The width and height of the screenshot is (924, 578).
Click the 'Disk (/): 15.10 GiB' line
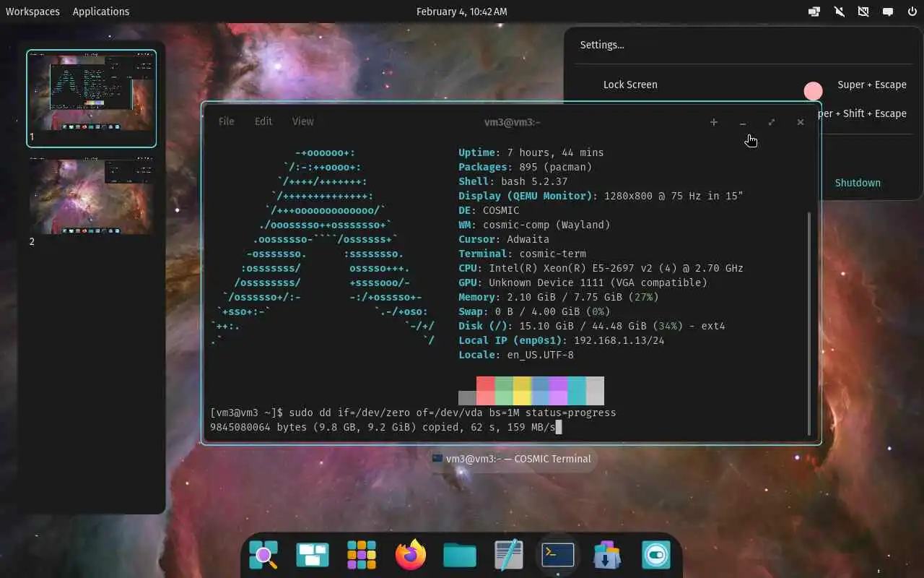tap(592, 326)
